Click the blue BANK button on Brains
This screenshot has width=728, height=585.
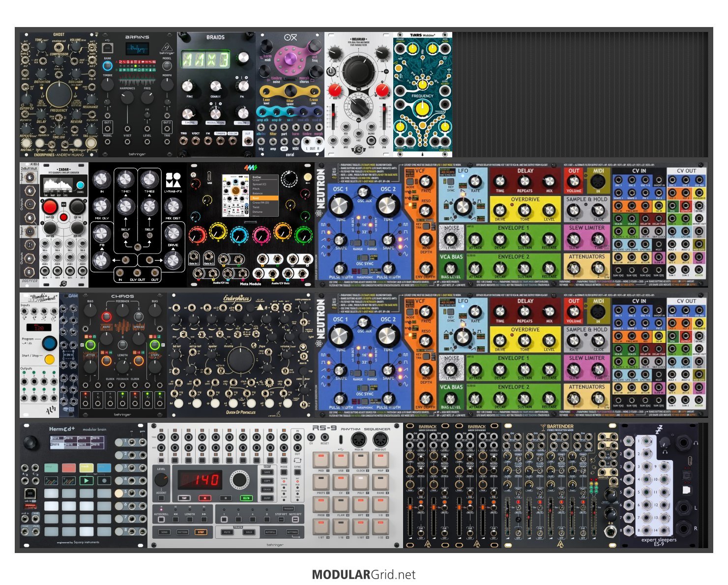[107, 65]
